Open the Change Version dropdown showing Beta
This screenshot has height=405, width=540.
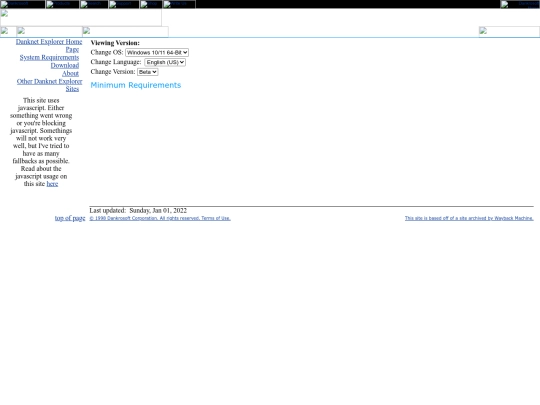tap(148, 72)
